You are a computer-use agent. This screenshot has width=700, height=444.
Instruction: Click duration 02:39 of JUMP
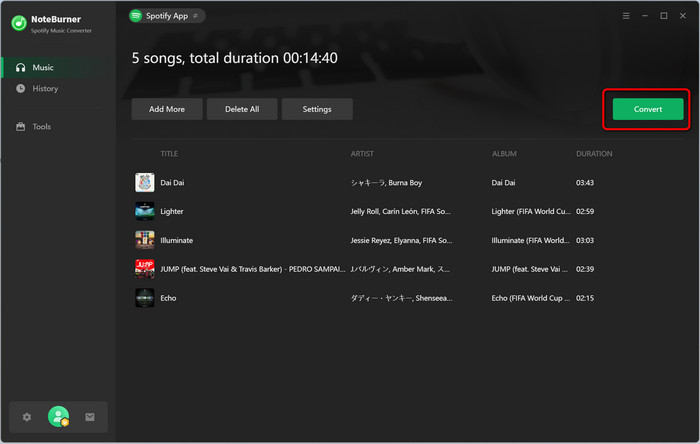point(585,269)
